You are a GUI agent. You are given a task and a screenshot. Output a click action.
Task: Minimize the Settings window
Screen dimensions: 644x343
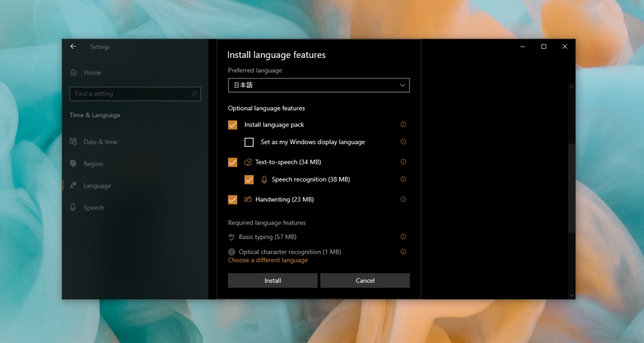(x=523, y=47)
